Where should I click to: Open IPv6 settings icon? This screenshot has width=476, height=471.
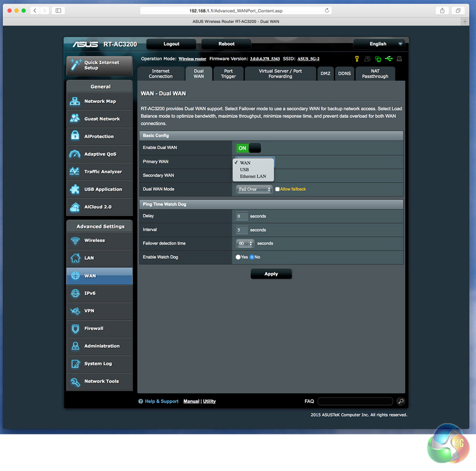tap(75, 293)
